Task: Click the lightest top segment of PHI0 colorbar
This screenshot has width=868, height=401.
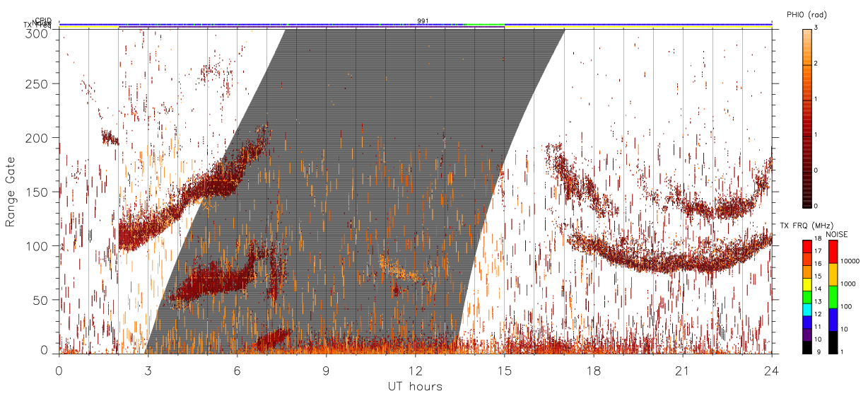Action: pyautogui.click(x=807, y=47)
